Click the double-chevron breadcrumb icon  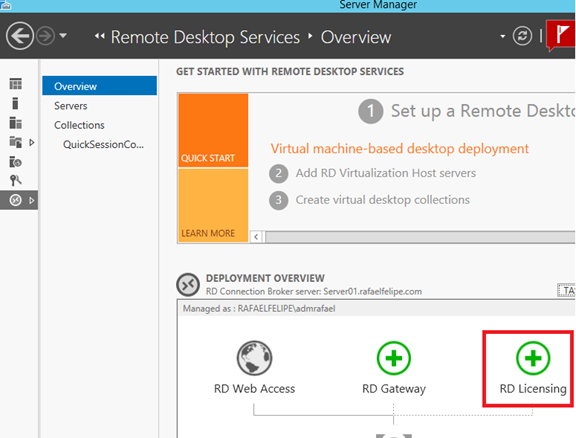100,36
